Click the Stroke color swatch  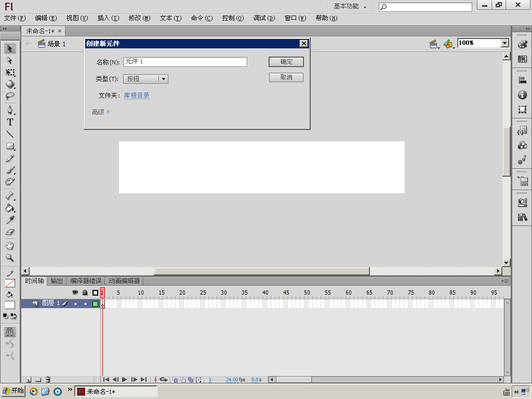coord(10,283)
